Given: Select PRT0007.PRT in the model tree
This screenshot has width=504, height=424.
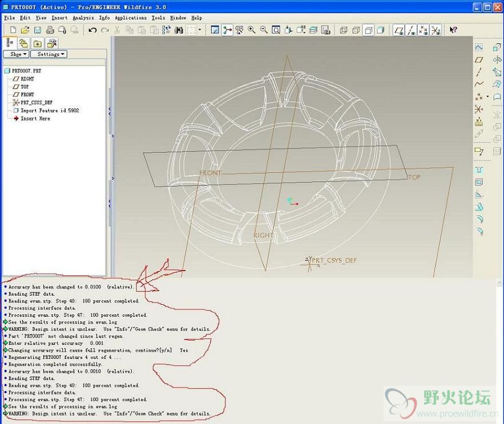Looking at the screenshot, I should click(x=23, y=71).
